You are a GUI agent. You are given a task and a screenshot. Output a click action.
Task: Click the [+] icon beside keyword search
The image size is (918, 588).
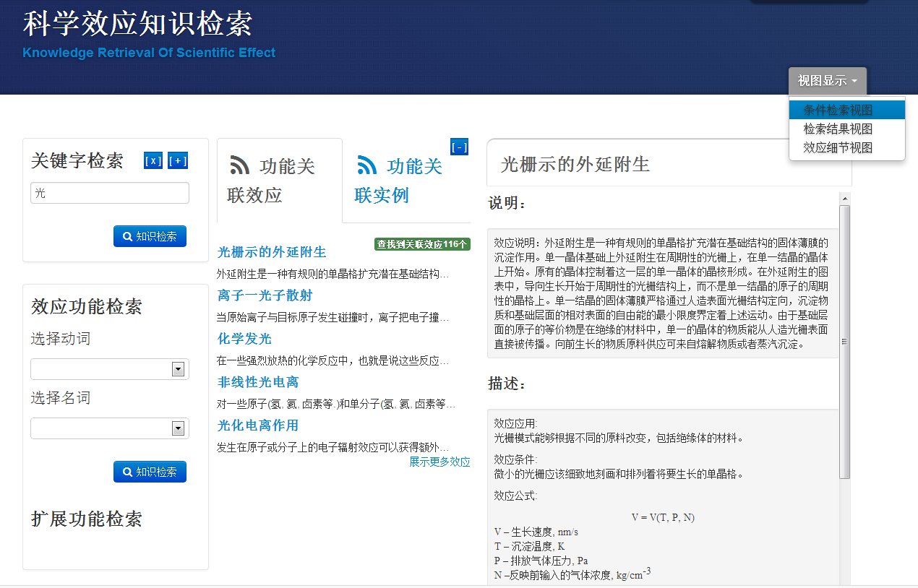pyautogui.click(x=178, y=161)
